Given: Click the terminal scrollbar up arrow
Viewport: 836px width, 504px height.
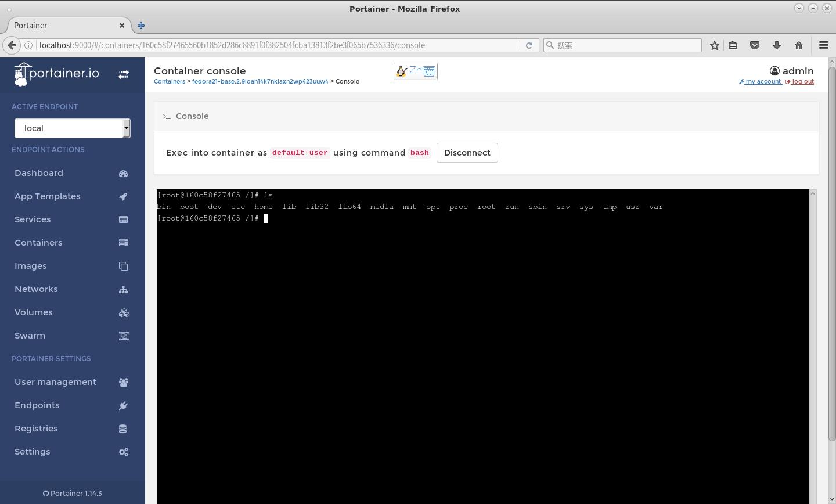Looking at the screenshot, I should pyautogui.click(x=813, y=193).
